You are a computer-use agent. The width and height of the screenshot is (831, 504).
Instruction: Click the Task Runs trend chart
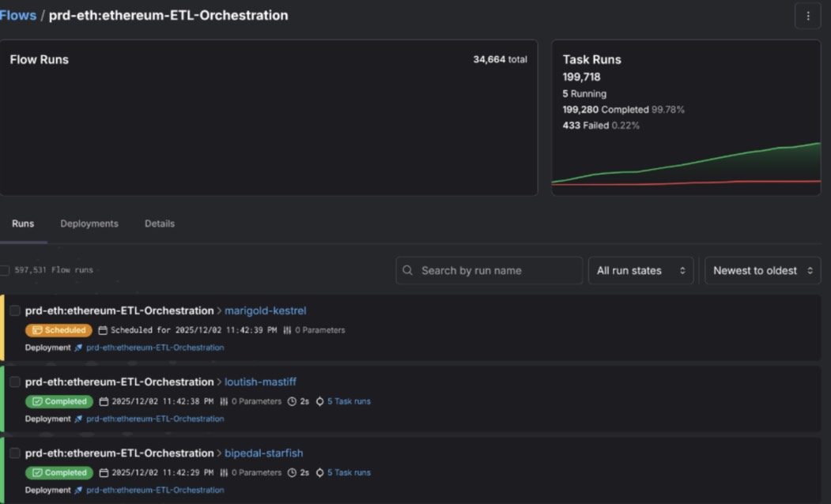[686, 164]
